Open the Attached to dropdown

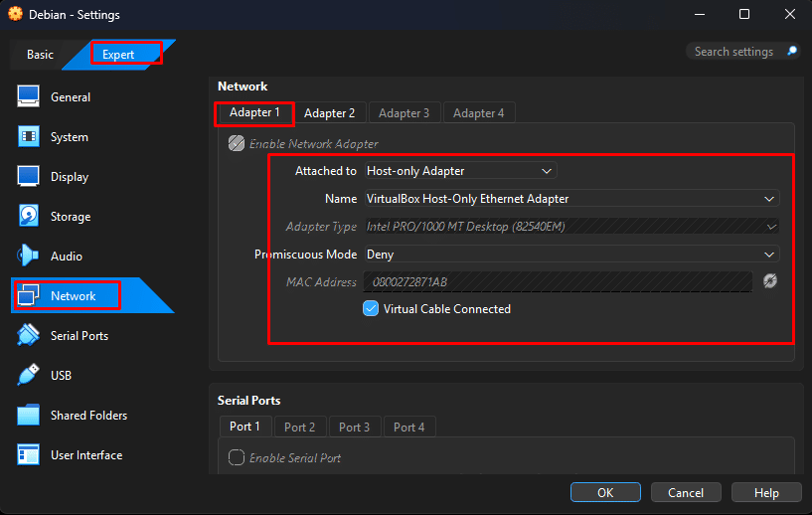(x=460, y=170)
